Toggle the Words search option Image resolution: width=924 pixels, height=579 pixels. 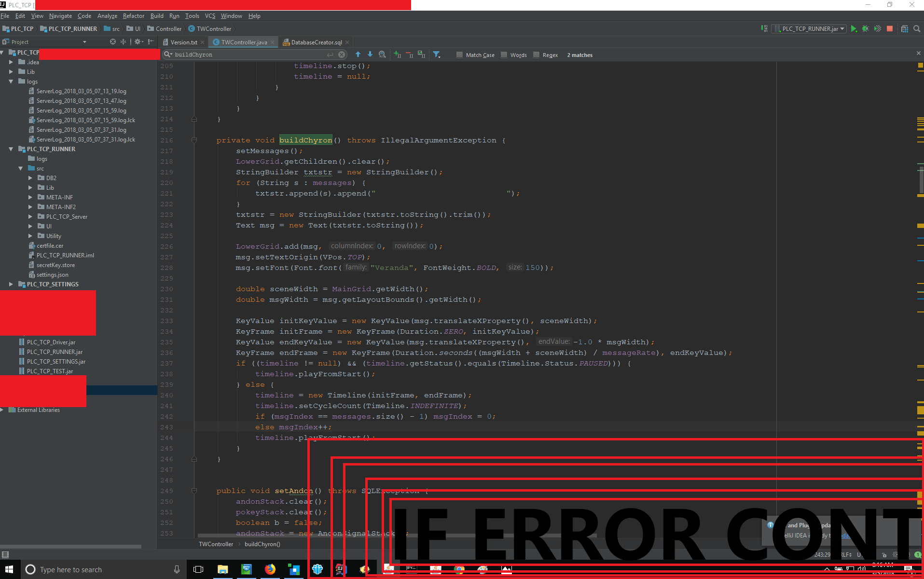click(x=503, y=55)
